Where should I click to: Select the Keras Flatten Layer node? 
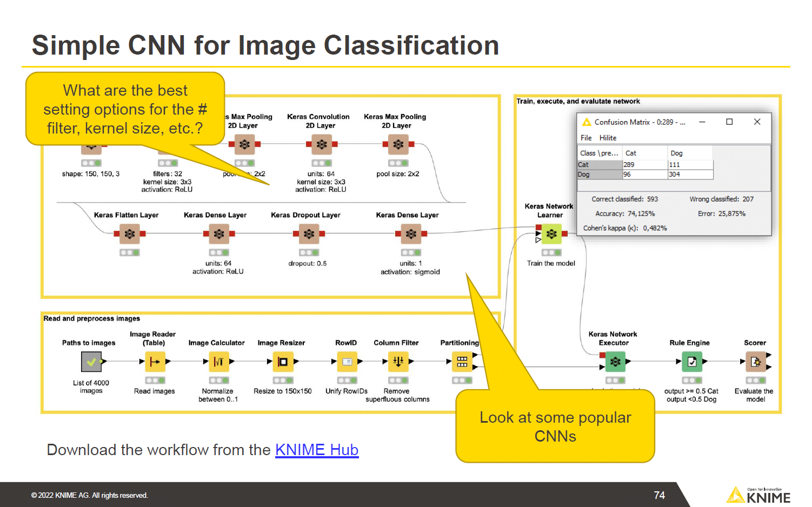tap(129, 234)
